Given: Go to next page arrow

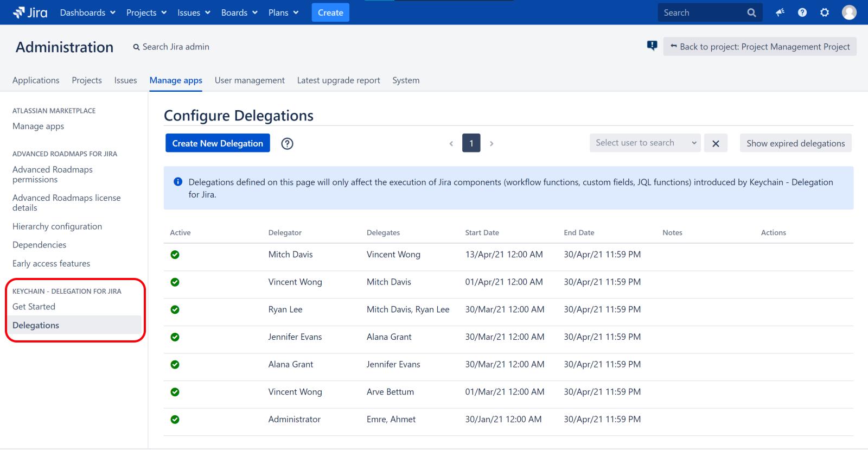Looking at the screenshot, I should 492,143.
